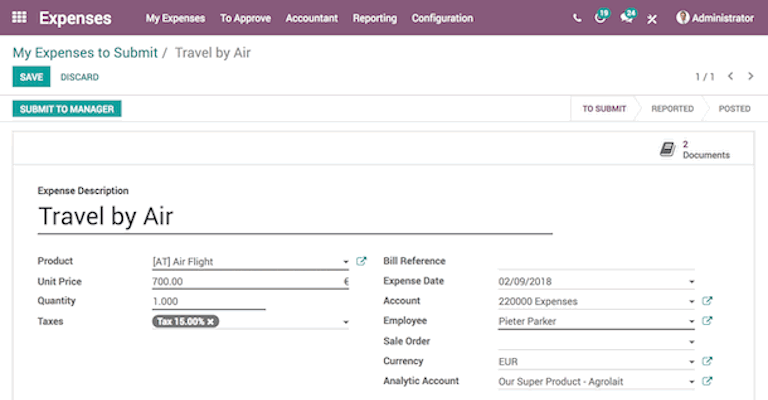Go back to My Expenses to Submit breadcrumb

coord(85,52)
